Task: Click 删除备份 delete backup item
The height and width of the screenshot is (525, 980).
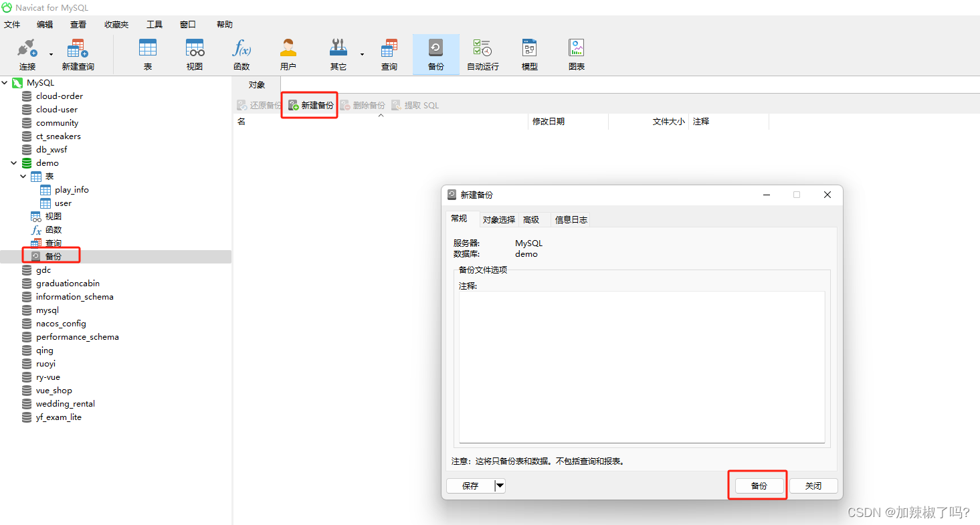Action: click(x=363, y=105)
